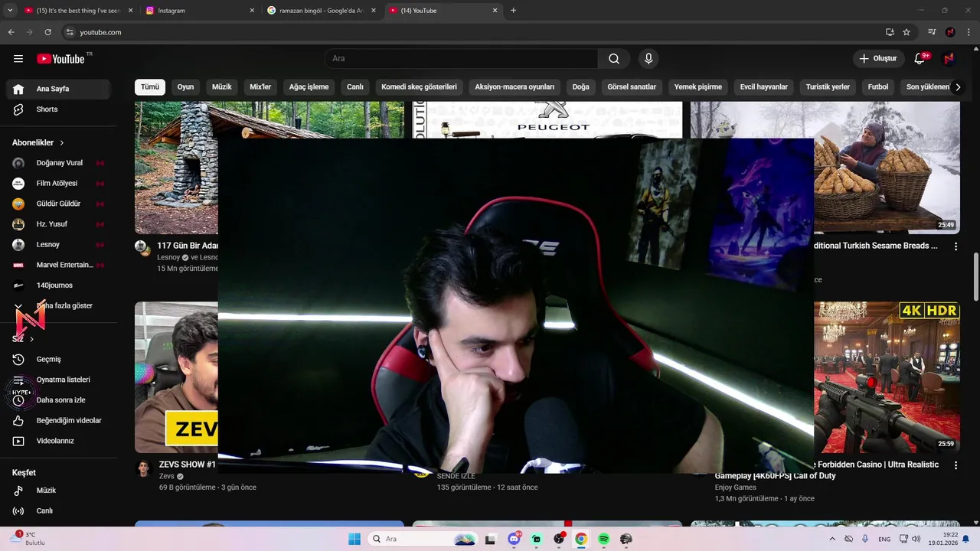Open Forbidden Casino 4K HDR thumbnail

point(887,377)
